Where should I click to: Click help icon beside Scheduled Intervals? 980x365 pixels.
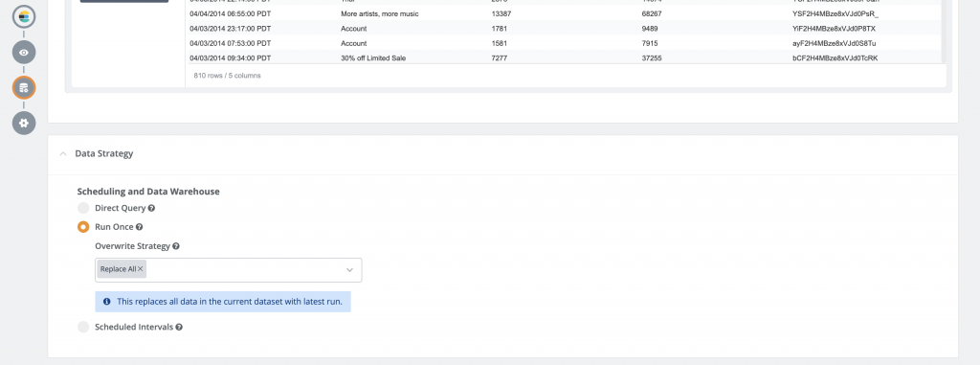click(179, 327)
